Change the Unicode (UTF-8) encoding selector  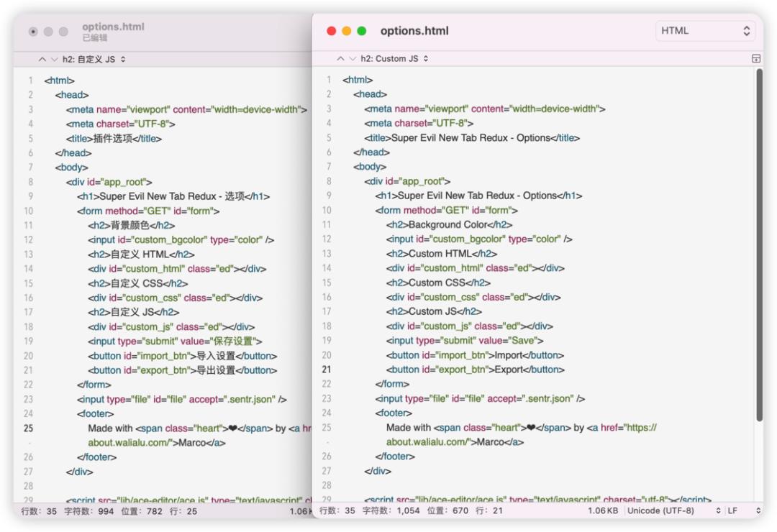[x=673, y=510]
